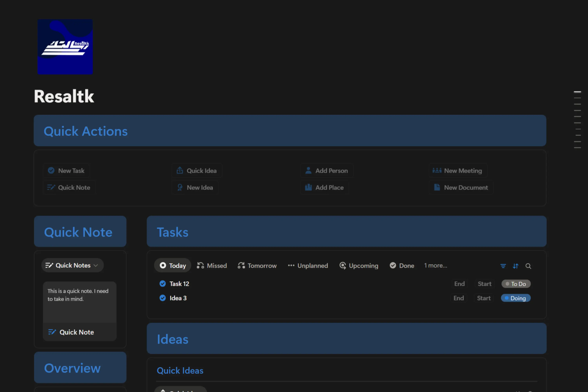
Task: Check off Idea 3 checkbox
Action: tap(162, 298)
